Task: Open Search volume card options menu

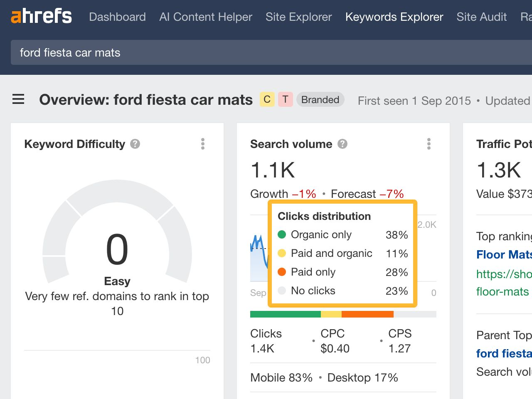Action: pos(429,144)
